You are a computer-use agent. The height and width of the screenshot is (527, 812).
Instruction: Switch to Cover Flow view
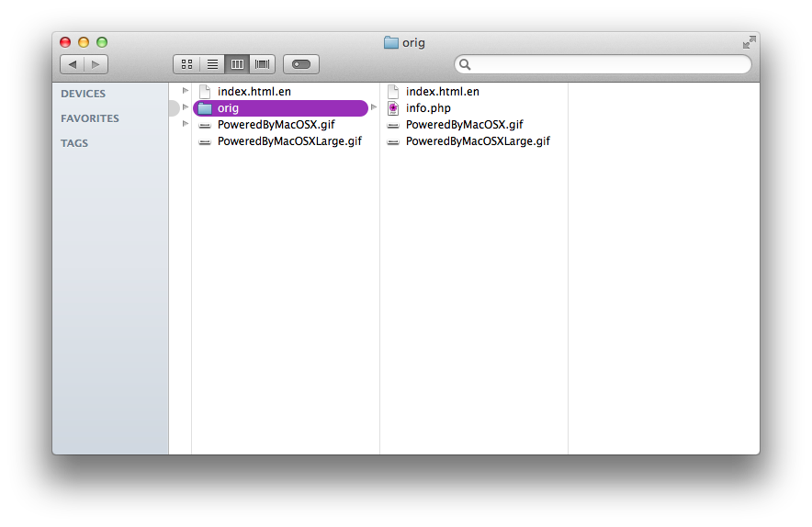[x=263, y=64]
